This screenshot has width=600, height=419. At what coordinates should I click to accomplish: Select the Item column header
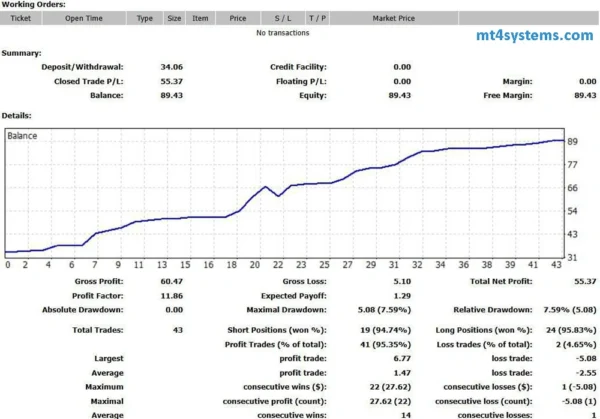click(200, 18)
